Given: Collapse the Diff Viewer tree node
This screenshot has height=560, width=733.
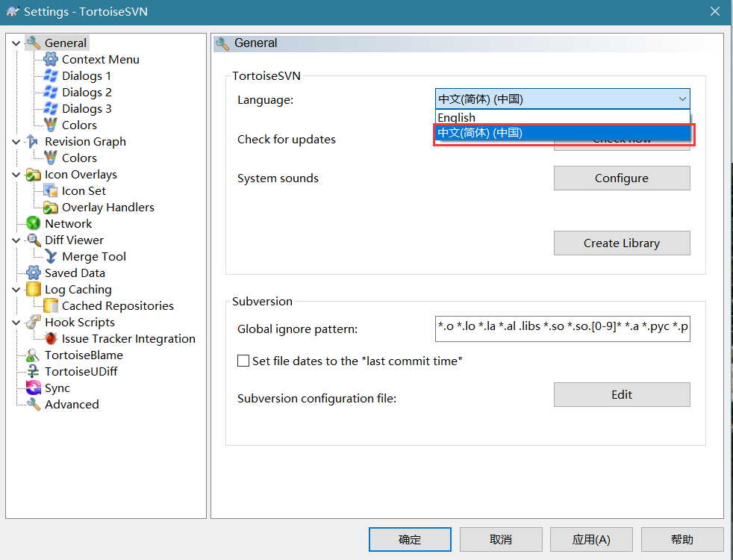Looking at the screenshot, I should click(16, 240).
